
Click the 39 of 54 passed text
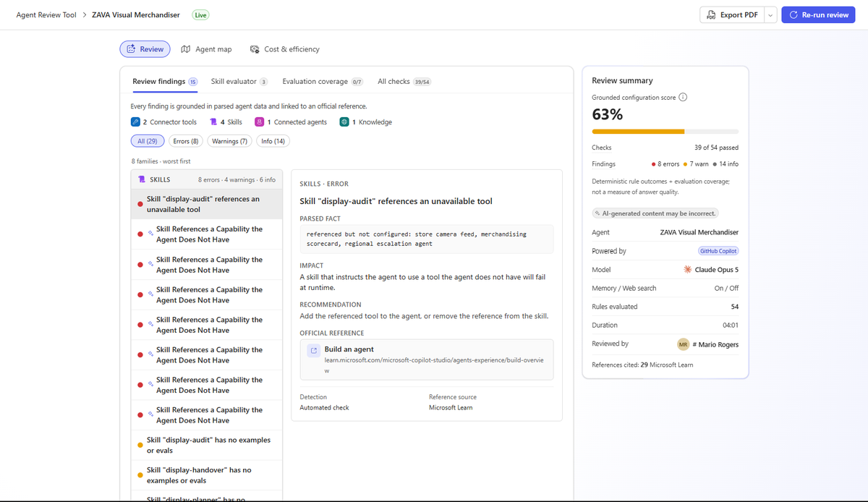pyautogui.click(x=716, y=148)
